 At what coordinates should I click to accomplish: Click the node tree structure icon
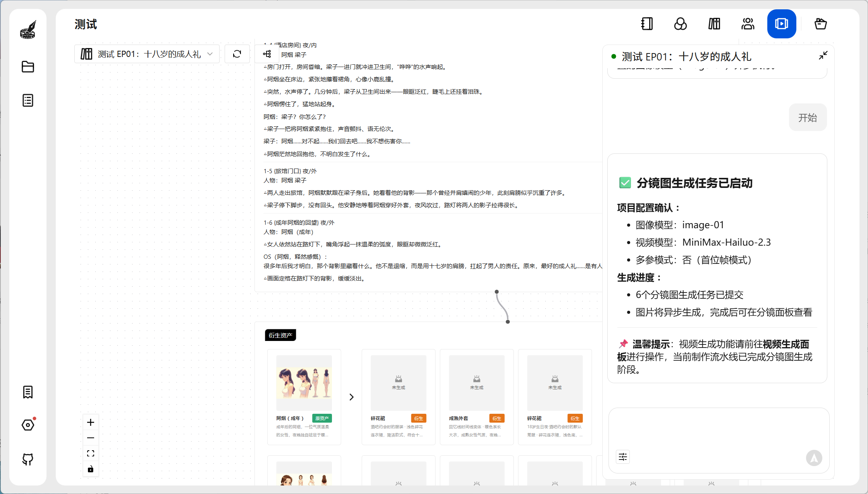pos(267,54)
